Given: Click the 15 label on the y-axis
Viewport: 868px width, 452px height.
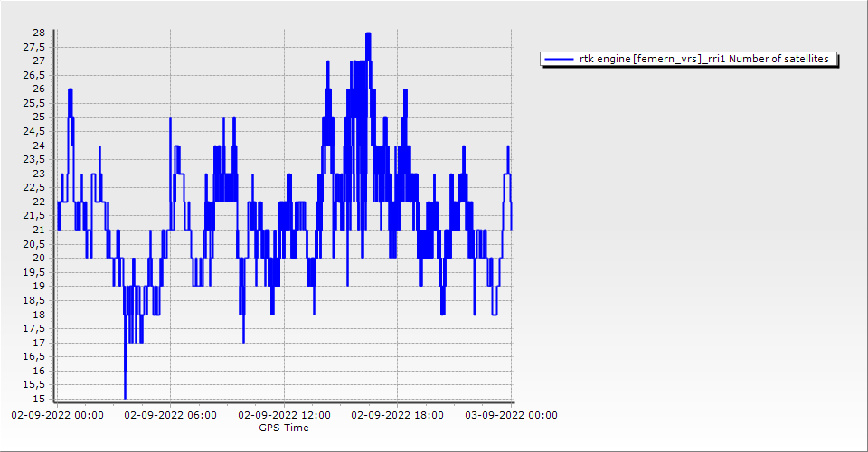Looking at the screenshot, I should coord(39,400).
